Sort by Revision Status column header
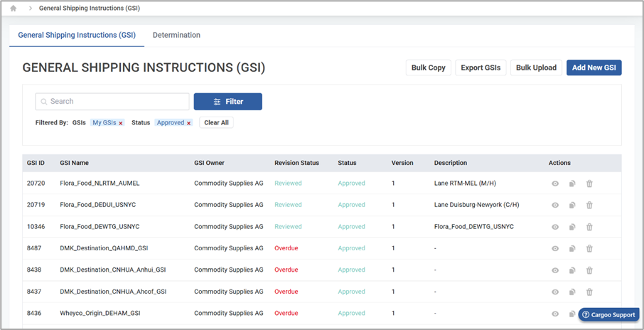The image size is (644, 330). pyautogui.click(x=296, y=163)
